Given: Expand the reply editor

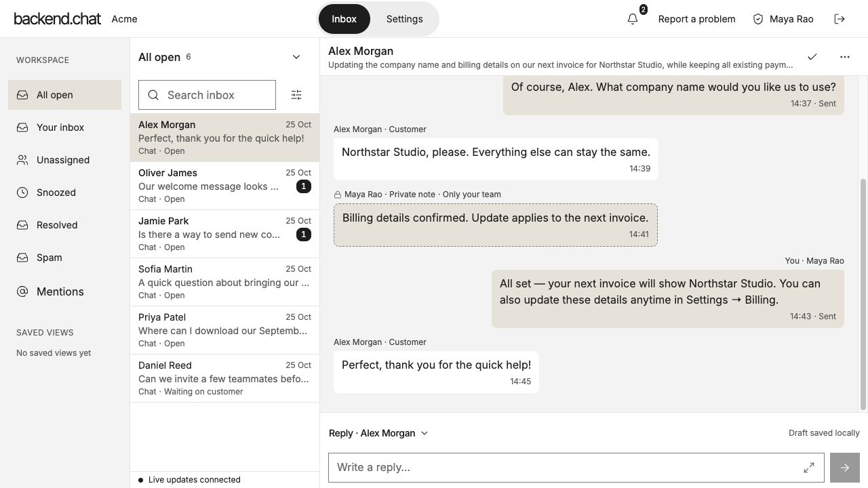Looking at the screenshot, I should pyautogui.click(x=809, y=468).
